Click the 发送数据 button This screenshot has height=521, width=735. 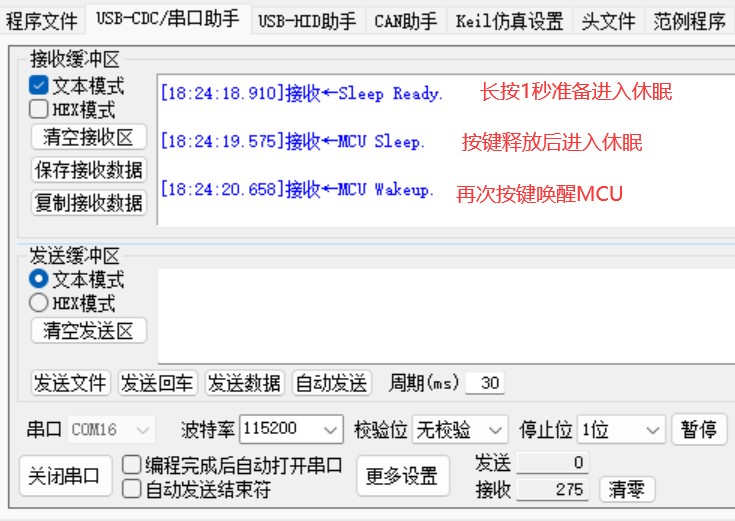pos(245,383)
